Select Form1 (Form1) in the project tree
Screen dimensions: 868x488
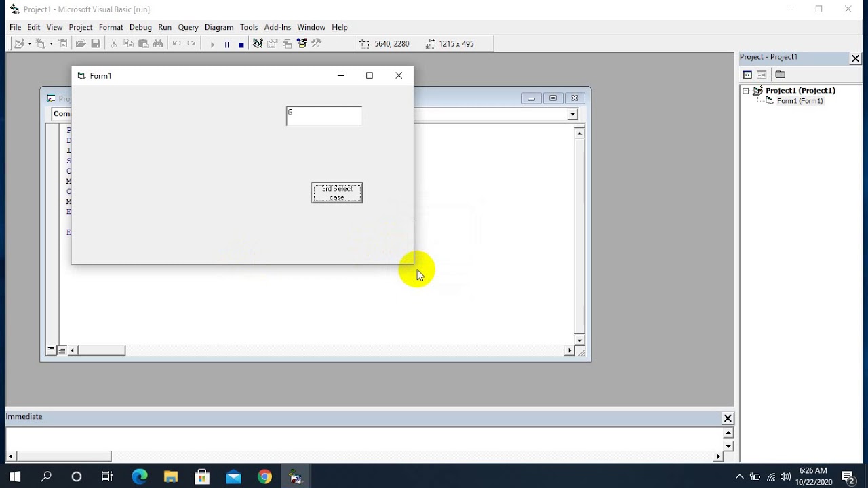click(x=800, y=101)
